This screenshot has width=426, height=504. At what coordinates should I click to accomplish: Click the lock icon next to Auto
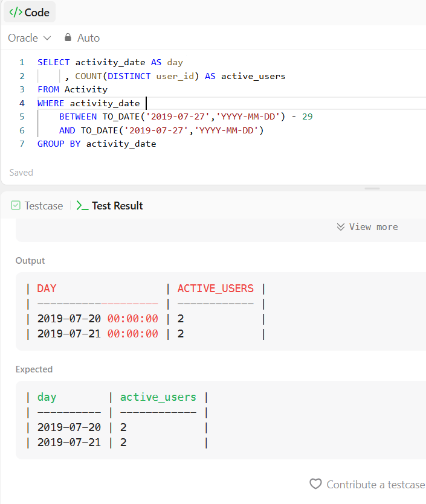coord(67,37)
